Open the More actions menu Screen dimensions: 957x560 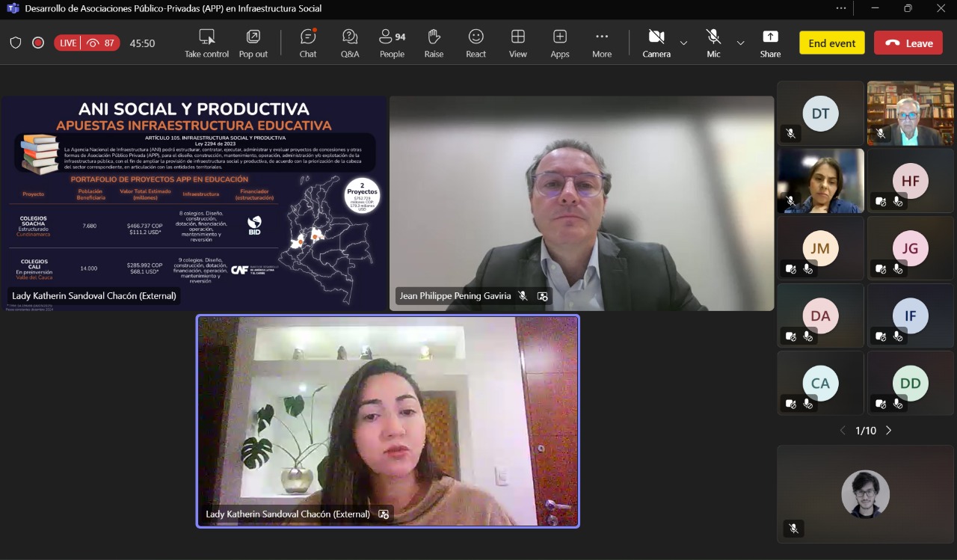pyautogui.click(x=602, y=43)
